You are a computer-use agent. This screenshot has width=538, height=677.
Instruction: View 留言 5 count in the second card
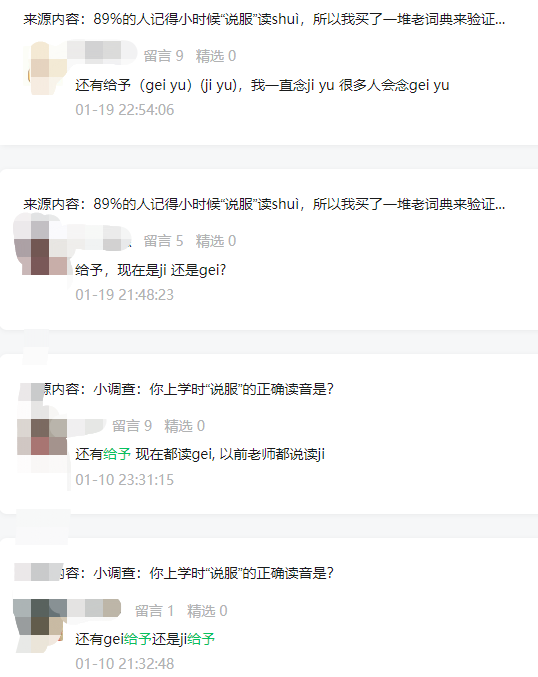click(x=164, y=241)
